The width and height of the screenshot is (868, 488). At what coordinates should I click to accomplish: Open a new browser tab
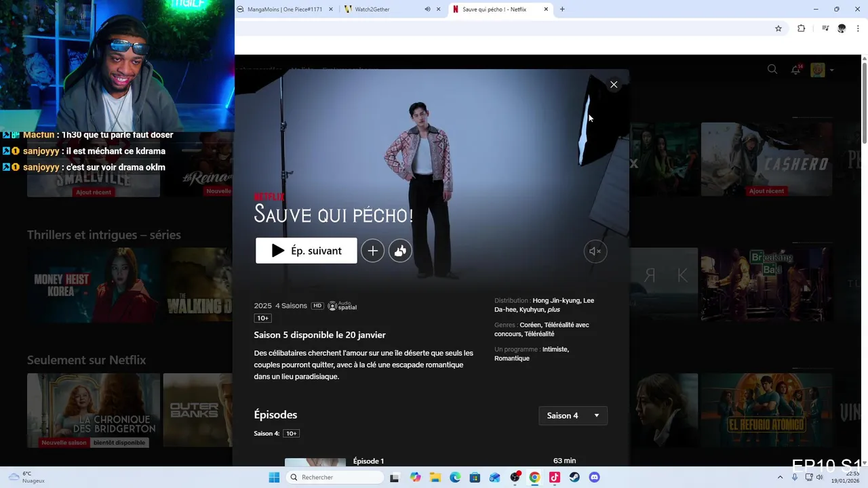point(562,9)
